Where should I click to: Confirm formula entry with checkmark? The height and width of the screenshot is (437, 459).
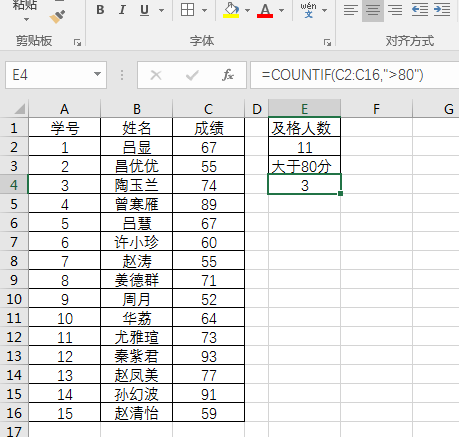point(192,75)
